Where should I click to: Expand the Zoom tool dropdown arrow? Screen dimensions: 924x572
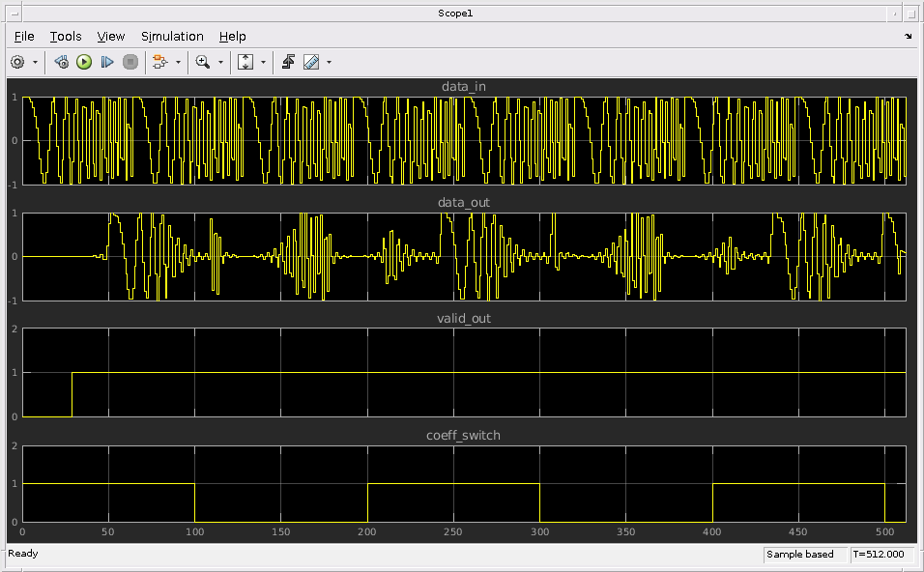220,62
